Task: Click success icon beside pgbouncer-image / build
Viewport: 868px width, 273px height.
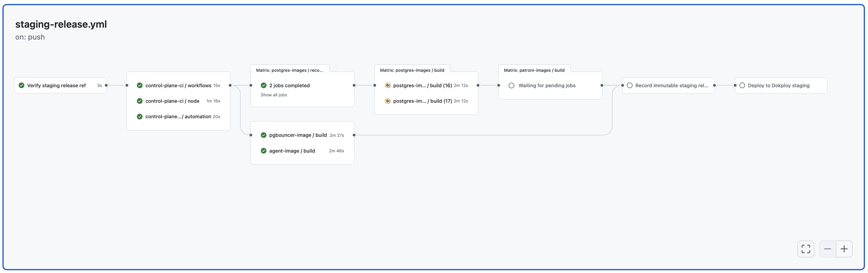Action: [x=264, y=135]
